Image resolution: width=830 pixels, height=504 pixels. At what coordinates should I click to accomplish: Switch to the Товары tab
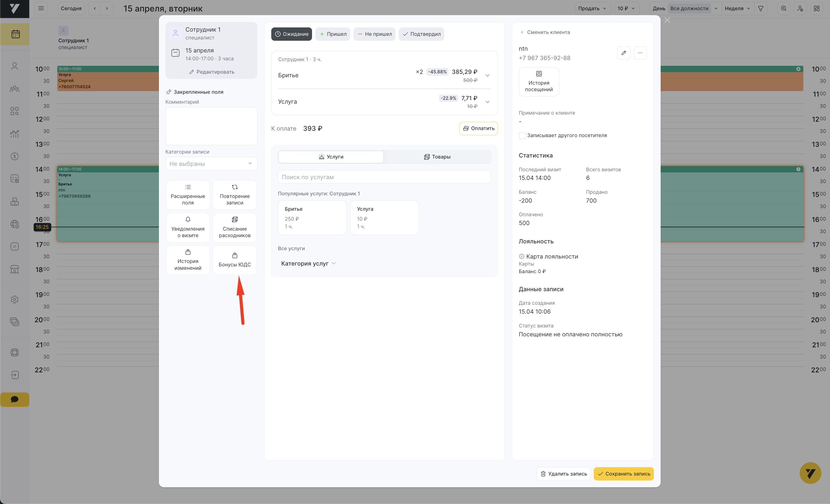tap(437, 157)
